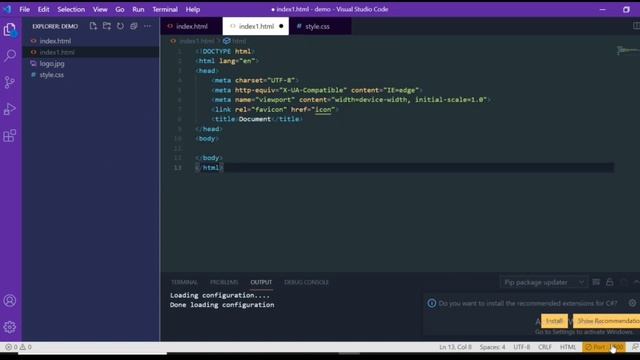Click index1.html in the breadcrumb

click(196, 41)
